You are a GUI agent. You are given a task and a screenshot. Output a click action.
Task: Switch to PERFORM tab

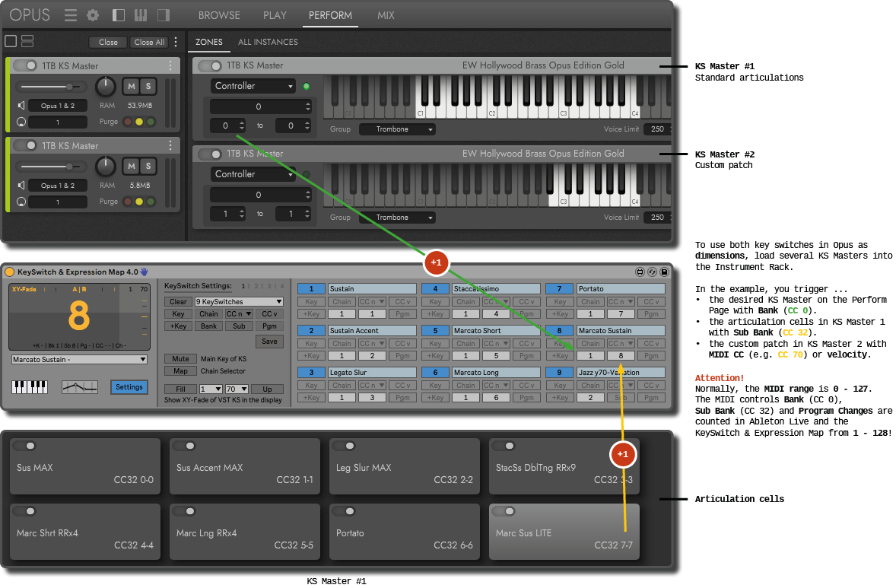click(330, 15)
